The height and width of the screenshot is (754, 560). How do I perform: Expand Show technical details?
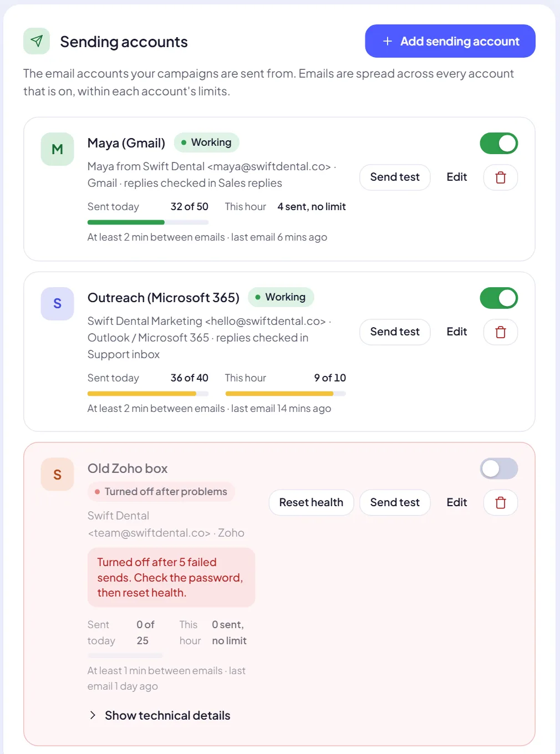point(160,715)
